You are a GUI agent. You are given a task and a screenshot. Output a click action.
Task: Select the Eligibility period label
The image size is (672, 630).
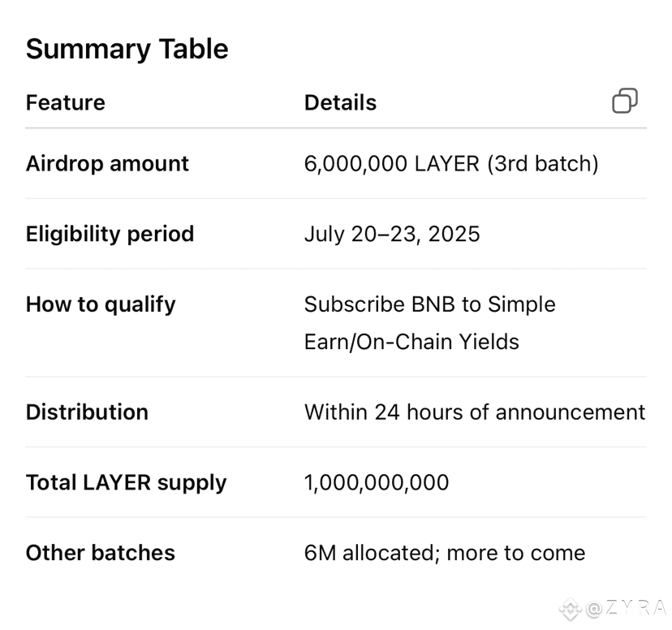[110, 234]
